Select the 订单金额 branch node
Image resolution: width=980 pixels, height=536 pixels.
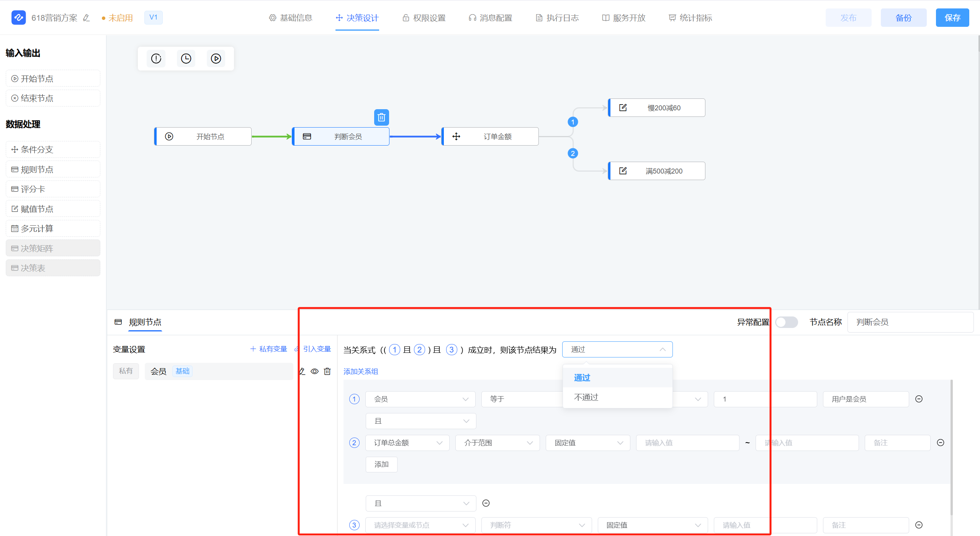pos(490,136)
